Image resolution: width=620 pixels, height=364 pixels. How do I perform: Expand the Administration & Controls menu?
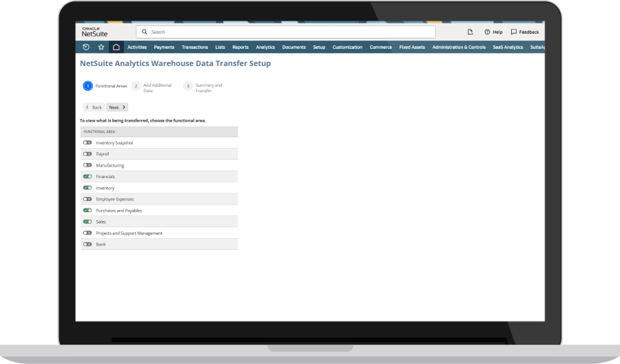coord(459,47)
